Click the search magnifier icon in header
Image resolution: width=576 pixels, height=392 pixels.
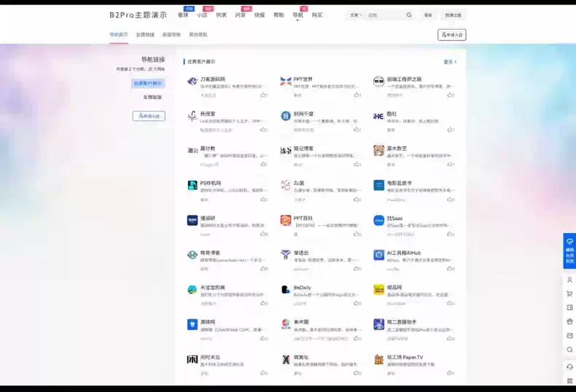(x=408, y=15)
